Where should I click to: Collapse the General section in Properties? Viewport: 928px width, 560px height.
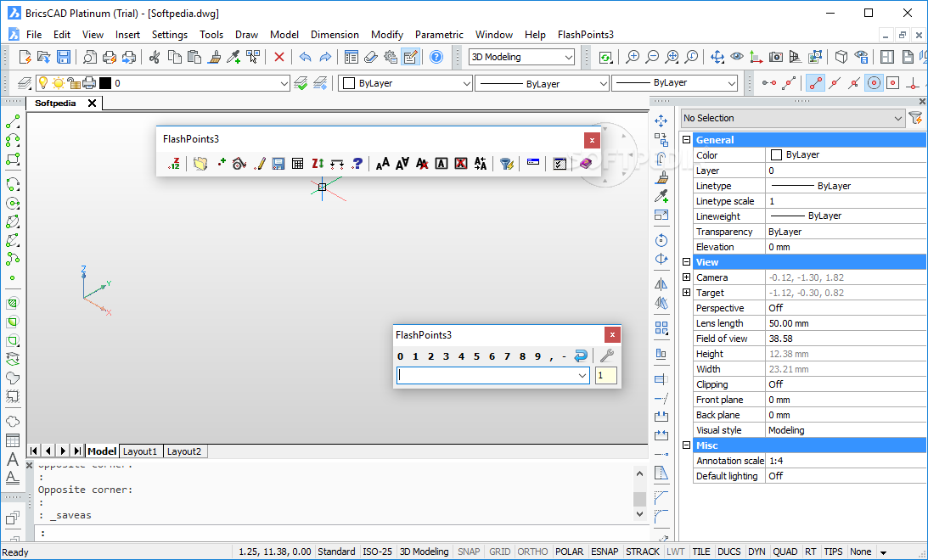click(x=687, y=140)
